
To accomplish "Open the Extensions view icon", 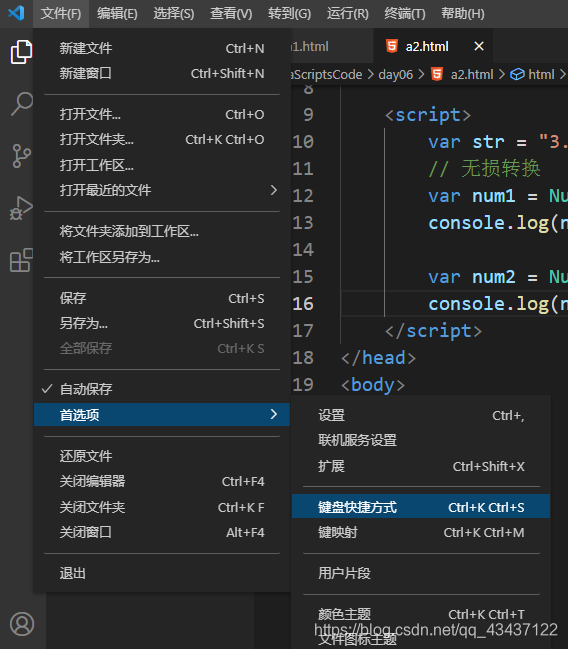I will point(22,260).
